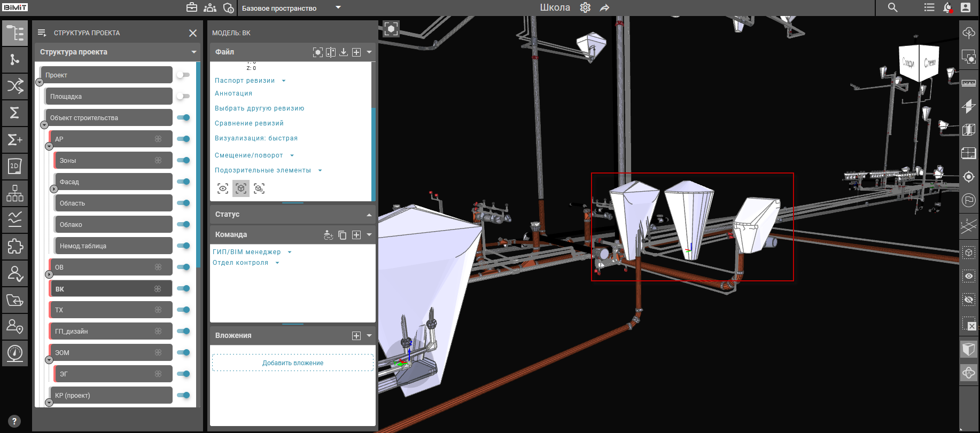Click the fit-to-view icon in viewport corner
Image resolution: width=980 pixels, height=433 pixels.
(x=391, y=29)
